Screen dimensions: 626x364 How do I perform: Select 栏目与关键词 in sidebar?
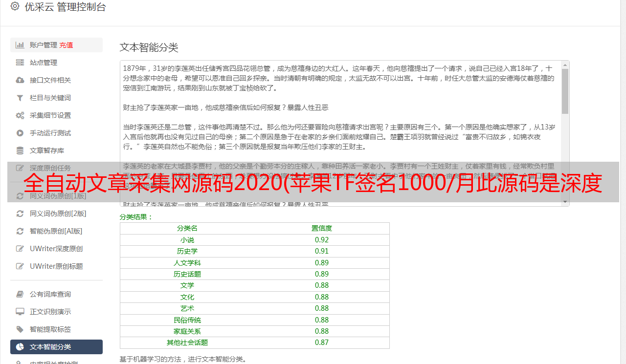point(56,98)
